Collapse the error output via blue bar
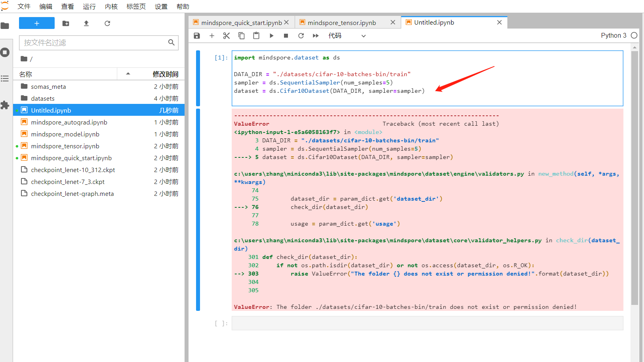The image size is (644, 362). (198, 210)
